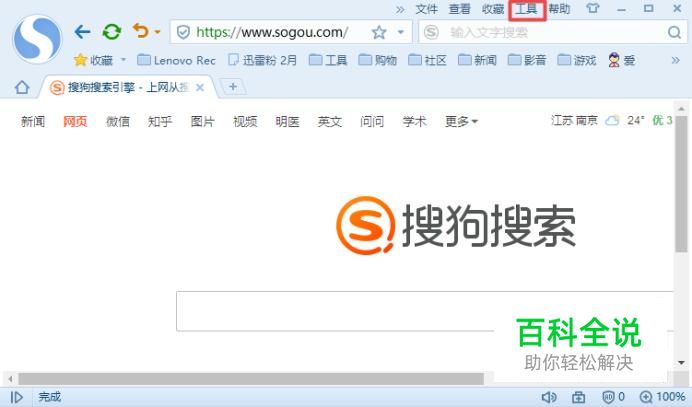Toggle the sidebar panel icon in status bar
Viewport: 692px width, 407px height.
point(16,397)
